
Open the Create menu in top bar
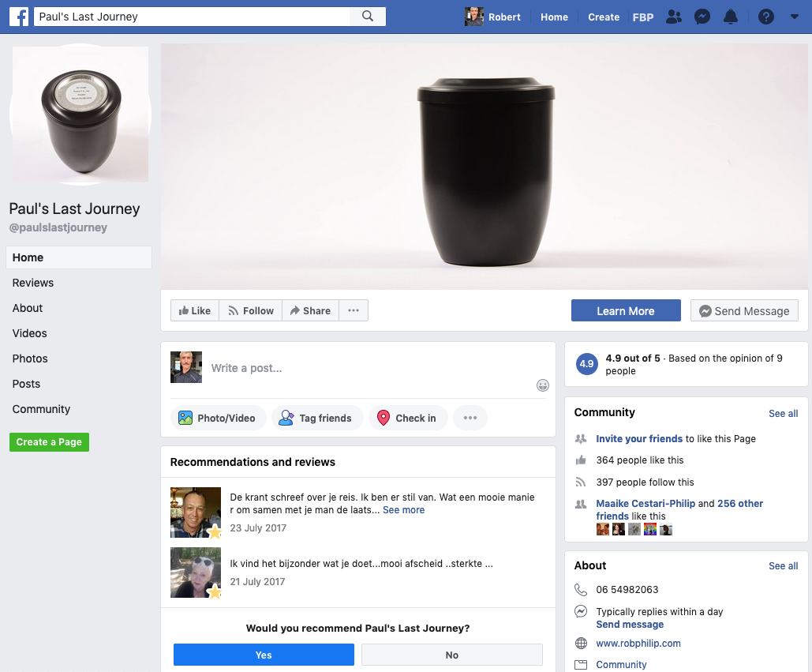[x=604, y=17]
